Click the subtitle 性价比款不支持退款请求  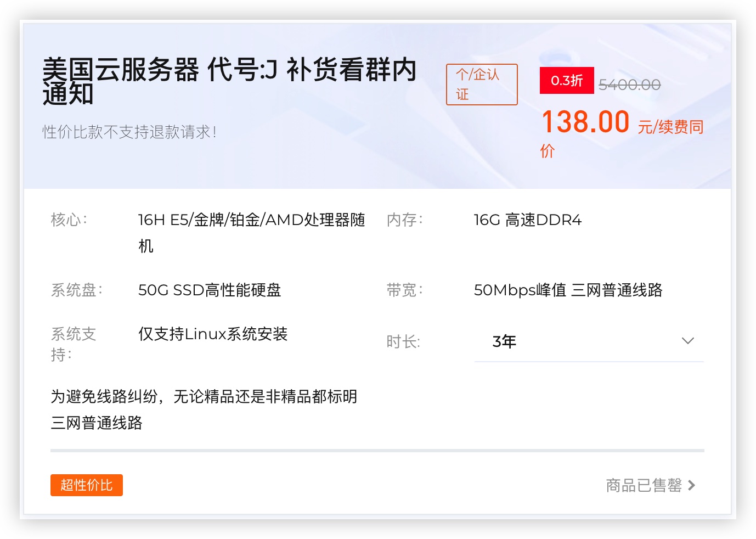click(x=129, y=132)
